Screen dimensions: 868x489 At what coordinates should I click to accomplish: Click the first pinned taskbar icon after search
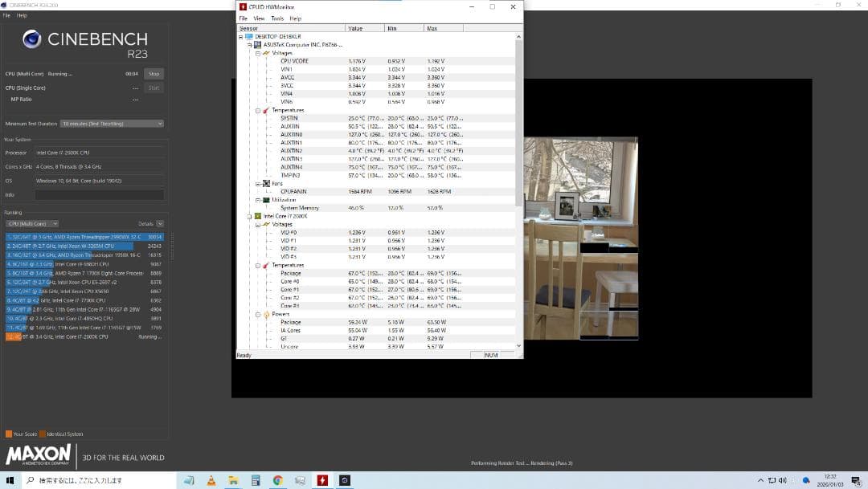tap(189, 480)
